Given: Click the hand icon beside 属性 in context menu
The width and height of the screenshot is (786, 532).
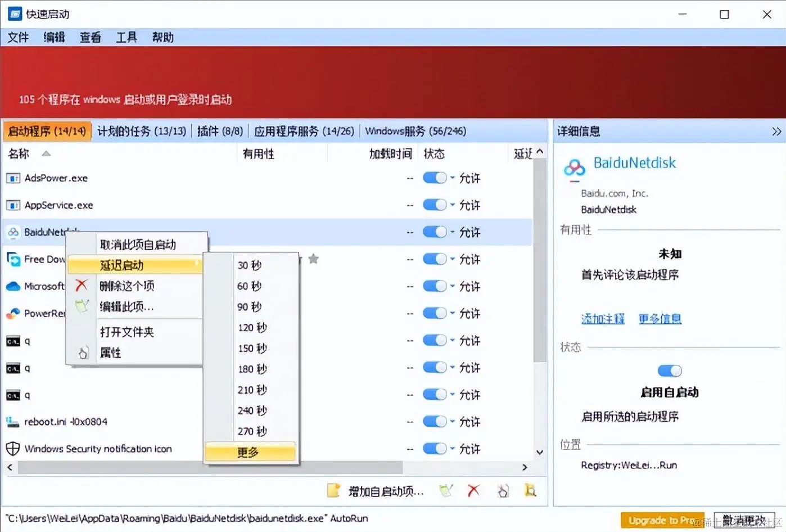Looking at the screenshot, I should click(83, 353).
